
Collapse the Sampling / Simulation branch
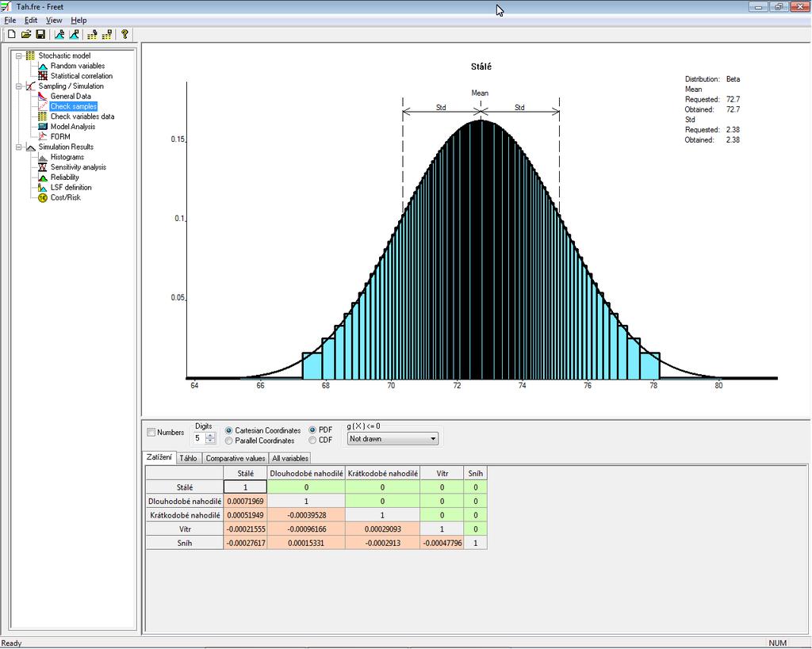coord(19,86)
